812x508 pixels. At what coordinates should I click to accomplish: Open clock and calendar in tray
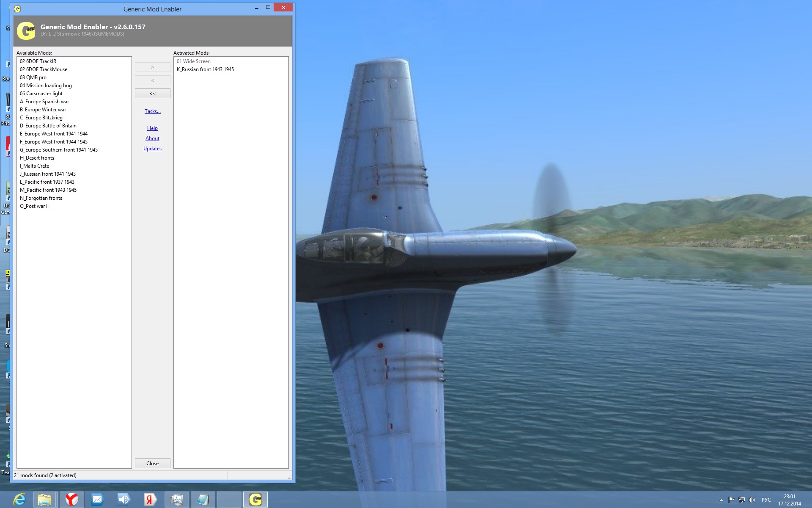[789, 500]
